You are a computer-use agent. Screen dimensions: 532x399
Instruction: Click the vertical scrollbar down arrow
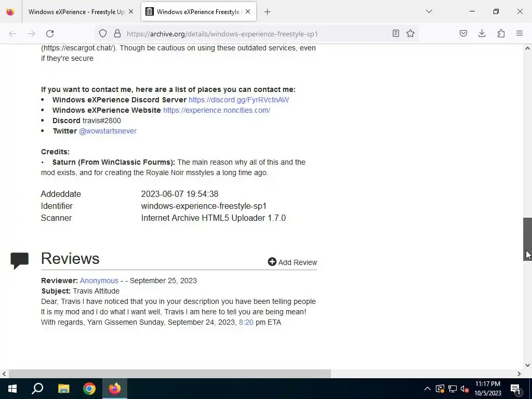tap(528, 365)
